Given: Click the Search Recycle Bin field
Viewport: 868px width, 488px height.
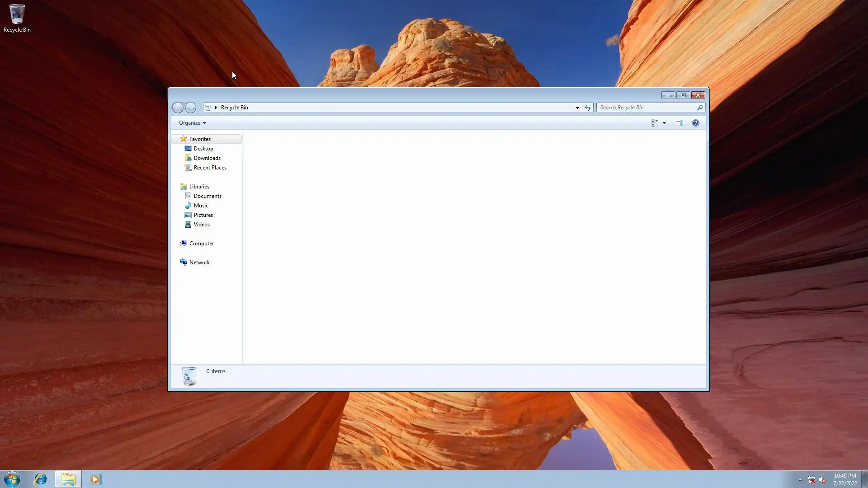Looking at the screenshot, I should [646, 108].
